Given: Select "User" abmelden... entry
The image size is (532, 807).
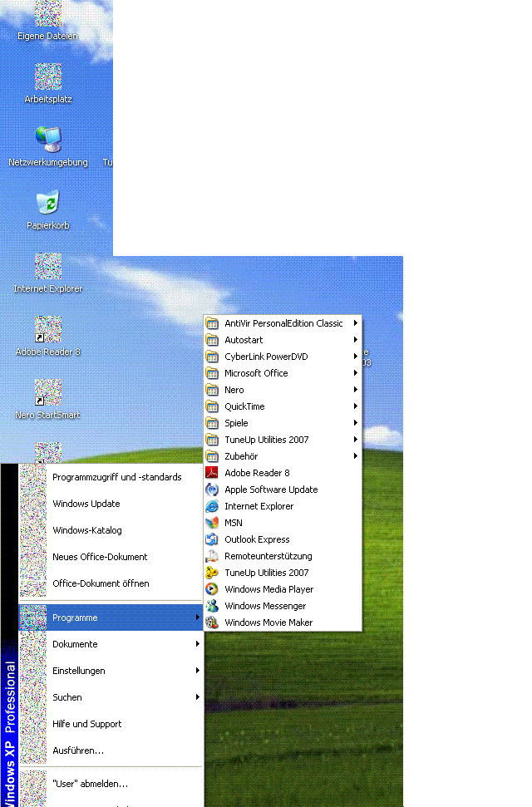Looking at the screenshot, I should [111, 784].
